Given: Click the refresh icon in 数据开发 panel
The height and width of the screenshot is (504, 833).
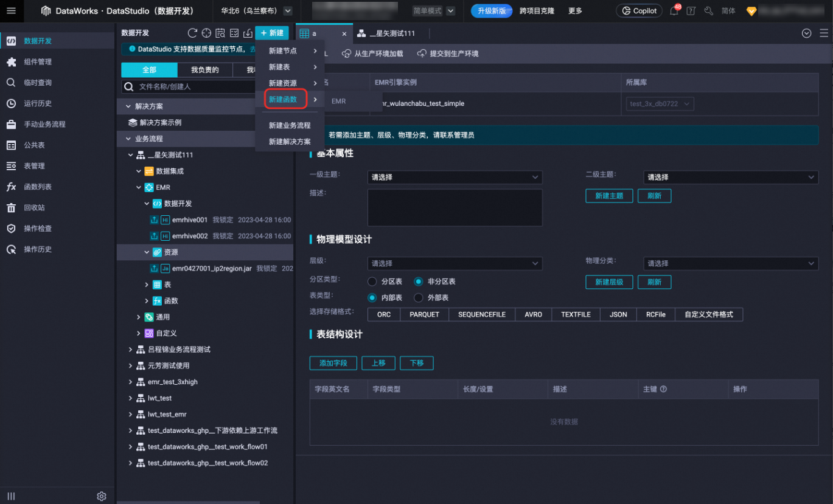Looking at the screenshot, I should coord(192,33).
